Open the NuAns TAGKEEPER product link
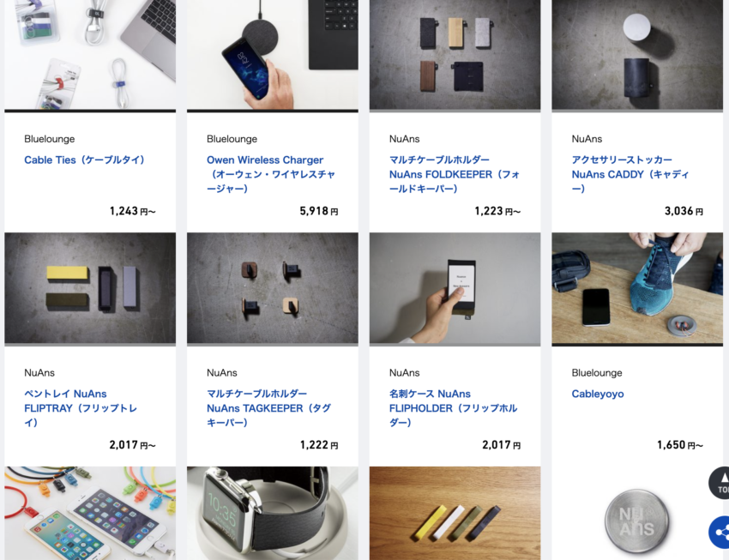Image resolution: width=729 pixels, height=560 pixels. tap(268, 408)
